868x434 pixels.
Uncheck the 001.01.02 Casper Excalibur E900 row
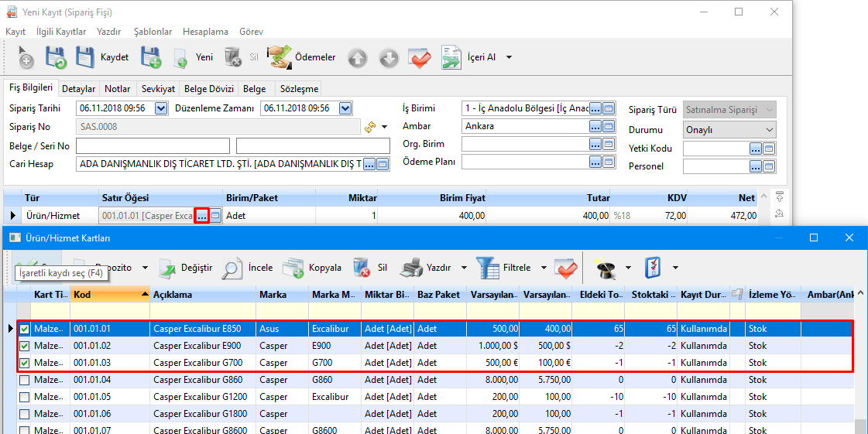click(x=25, y=346)
